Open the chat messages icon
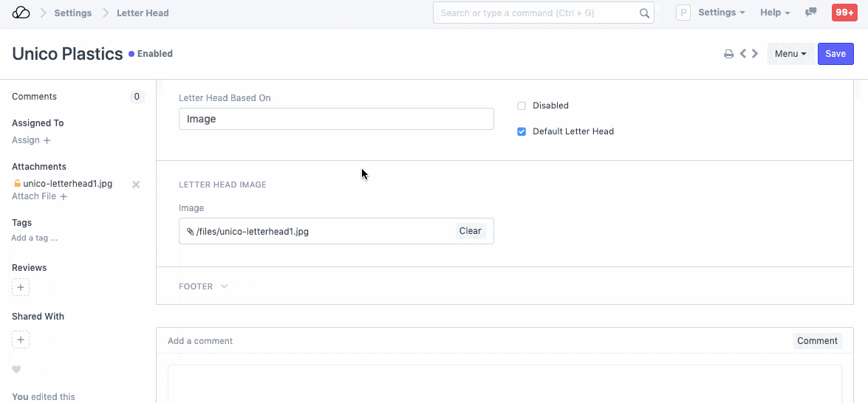This screenshot has width=868, height=403. 811,13
